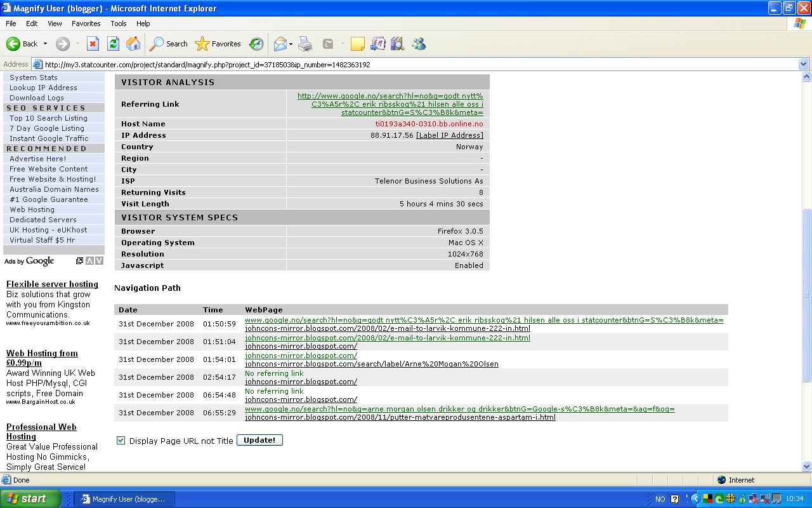The width and height of the screenshot is (812, 508).
Task: Print the page with the printer icon
Action: (x=305, y=44)
